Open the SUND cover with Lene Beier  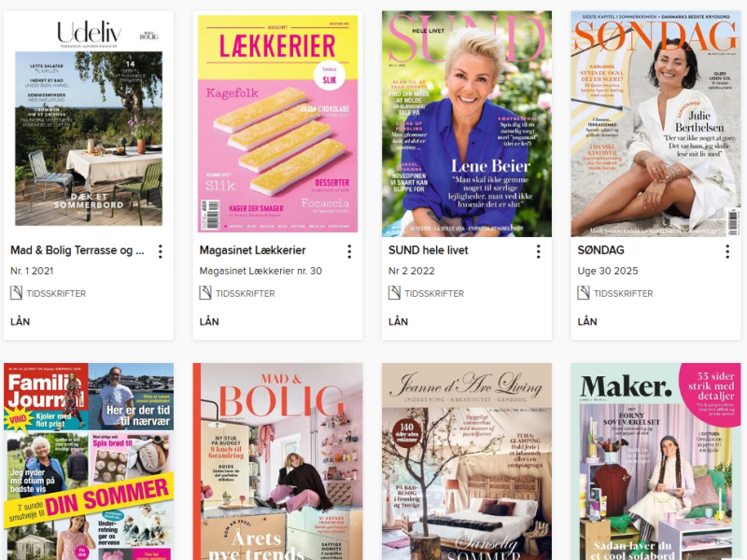coord(467,124)
